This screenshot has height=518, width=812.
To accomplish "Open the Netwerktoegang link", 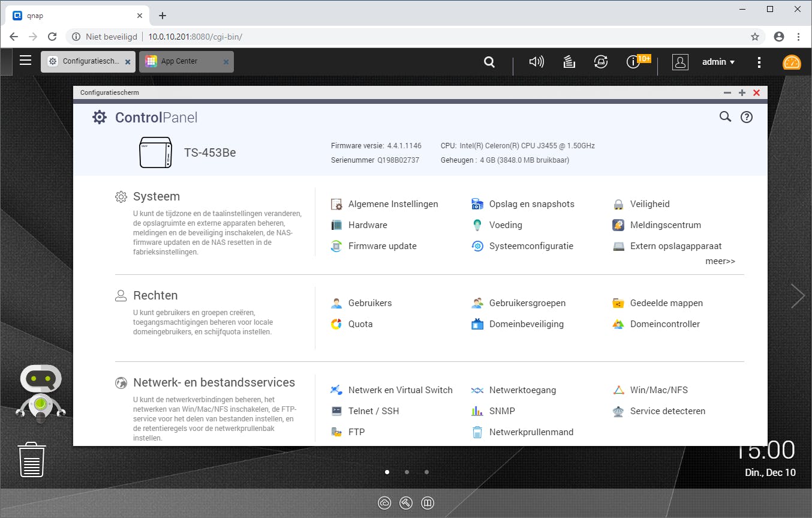I will (522, 390).
